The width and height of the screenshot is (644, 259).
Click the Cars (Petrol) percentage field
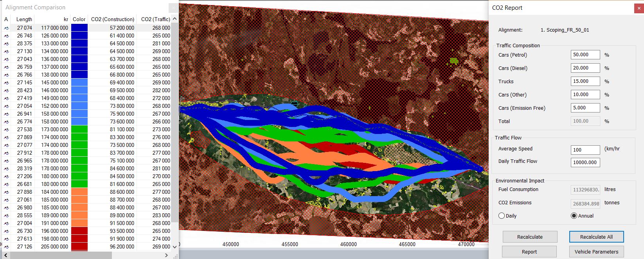[x=585, y=55]
